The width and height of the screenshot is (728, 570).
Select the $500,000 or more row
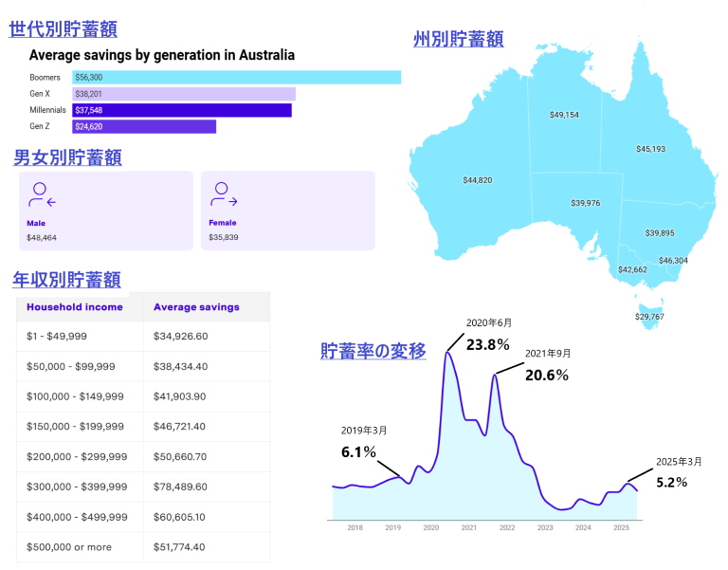142,547
